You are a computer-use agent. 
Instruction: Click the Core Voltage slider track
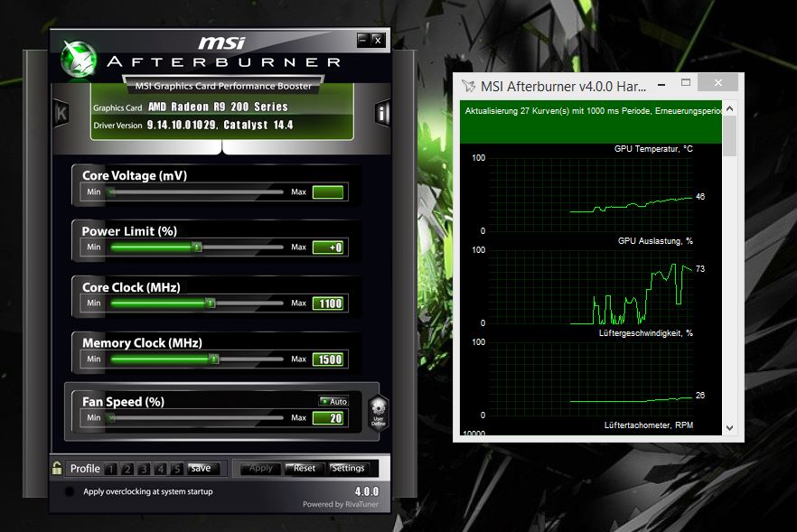pos(196,192)
